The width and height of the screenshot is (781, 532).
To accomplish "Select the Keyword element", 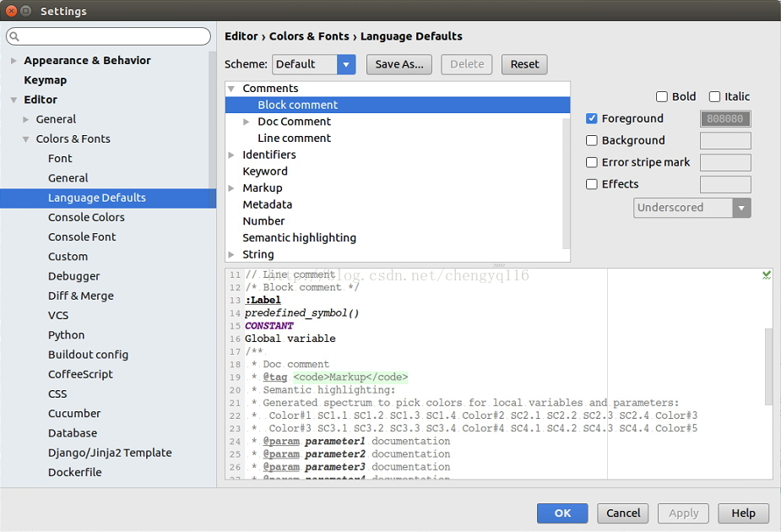I will pyautogui.click(x=264, y=171).
